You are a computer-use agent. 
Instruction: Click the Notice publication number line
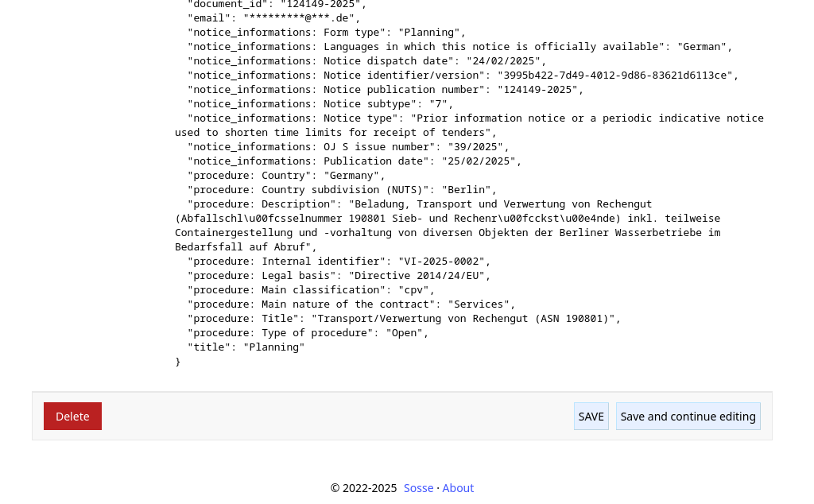point(386,89)
